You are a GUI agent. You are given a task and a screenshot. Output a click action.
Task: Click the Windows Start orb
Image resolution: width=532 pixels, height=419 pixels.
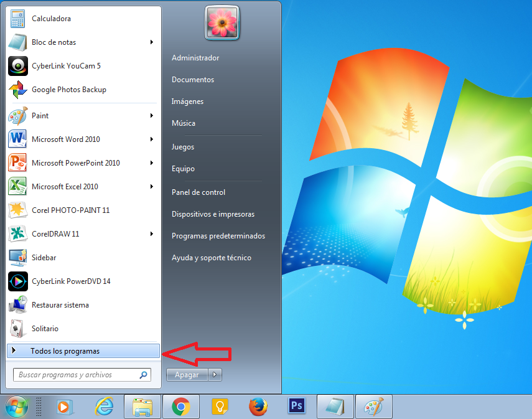(17, 407)
